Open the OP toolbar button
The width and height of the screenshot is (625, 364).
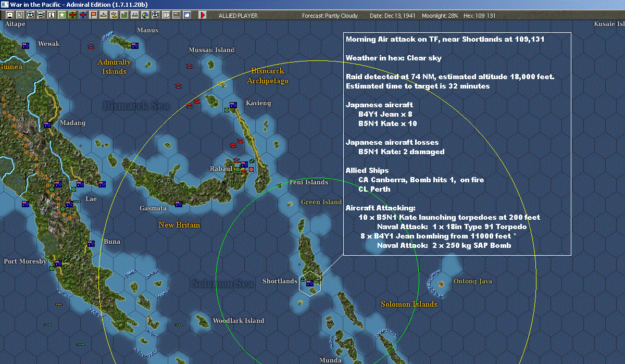pyautogui.click(x=166, y=15)
